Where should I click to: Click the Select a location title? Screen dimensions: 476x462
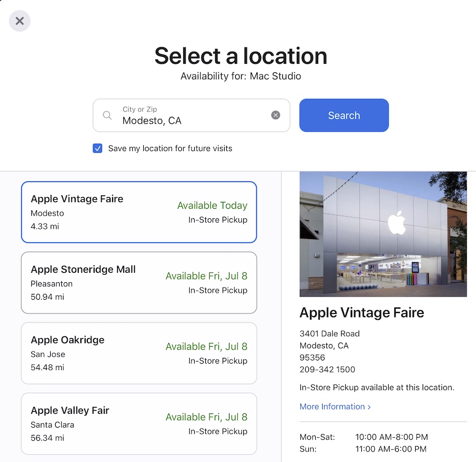(241, 56)
